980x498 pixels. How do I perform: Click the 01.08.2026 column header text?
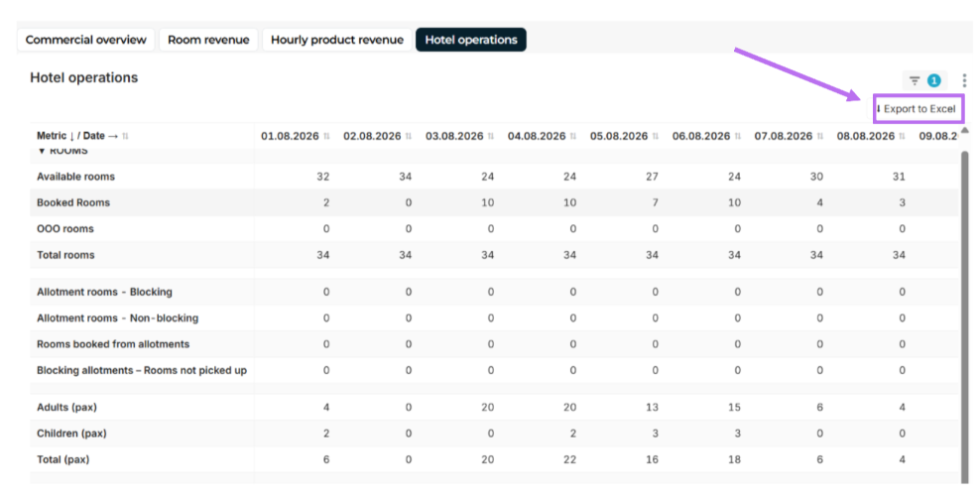290,136
